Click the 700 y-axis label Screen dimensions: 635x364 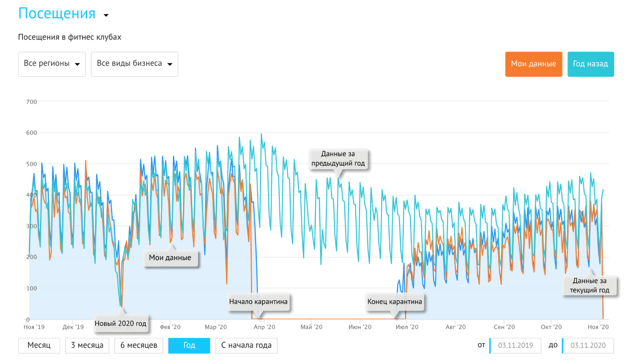pyautogui.click(x=31, y=102)
